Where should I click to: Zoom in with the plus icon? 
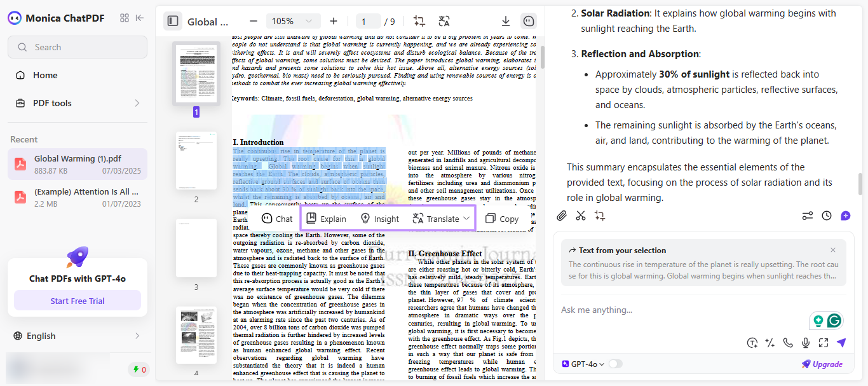click(x=334, y=21)
